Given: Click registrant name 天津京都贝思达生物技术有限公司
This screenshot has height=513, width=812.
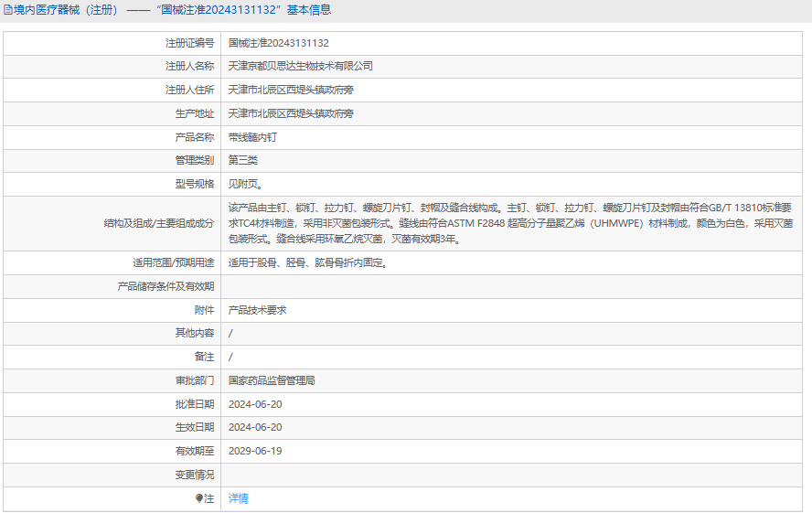Looking at the screenshot, I should coord(300,66).
